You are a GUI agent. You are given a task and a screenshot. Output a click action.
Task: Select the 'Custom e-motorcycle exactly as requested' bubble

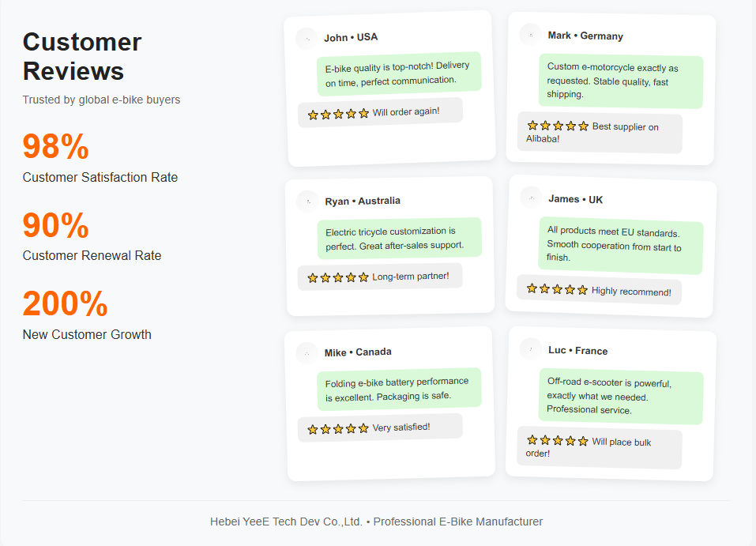point(621,81)
